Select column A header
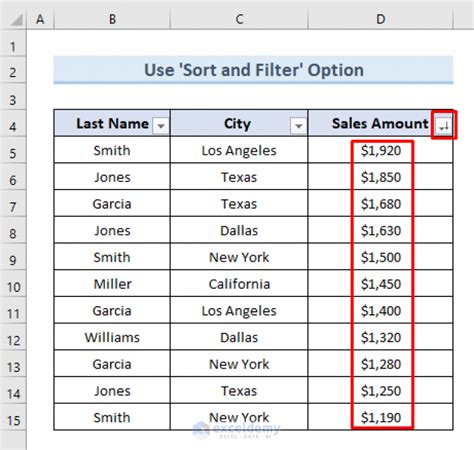 (x=40, y=19)
